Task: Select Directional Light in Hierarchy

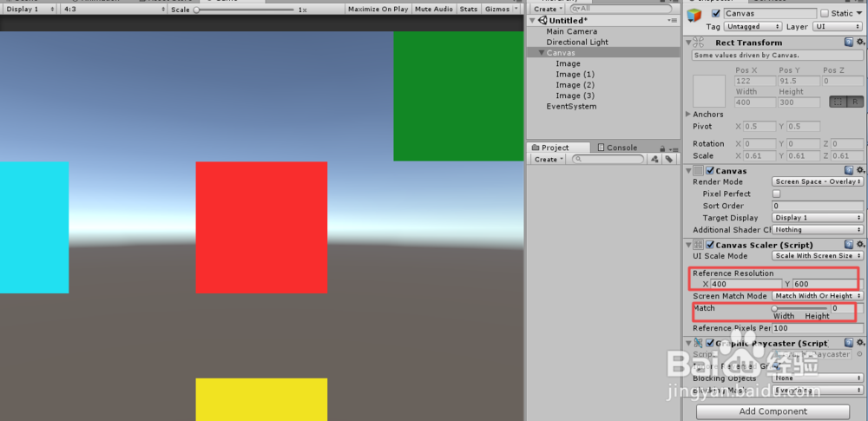Action: [x=577, y=42]
